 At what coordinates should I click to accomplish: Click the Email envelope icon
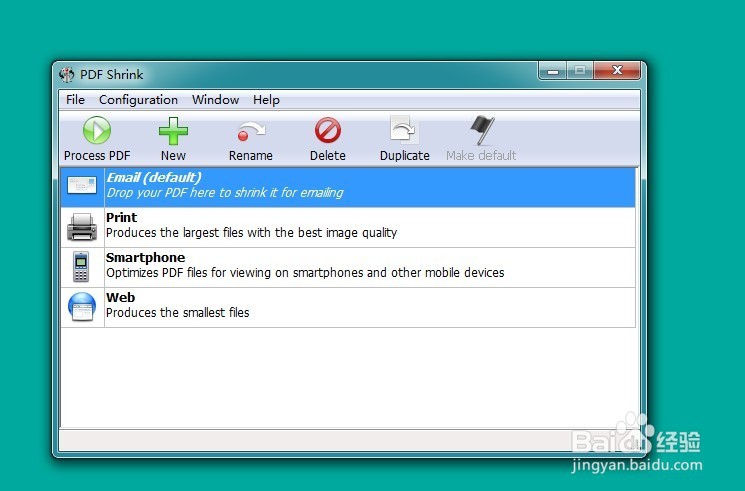(x=82, y=185)
